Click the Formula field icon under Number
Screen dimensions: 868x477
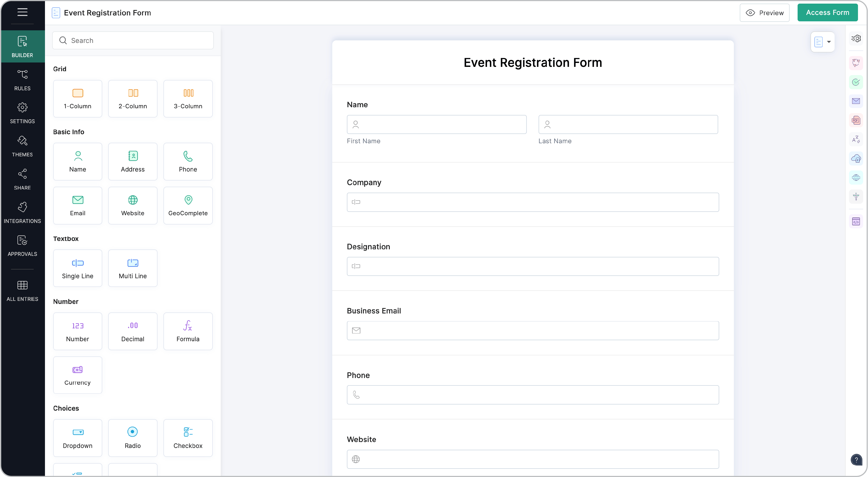(188, 331)
